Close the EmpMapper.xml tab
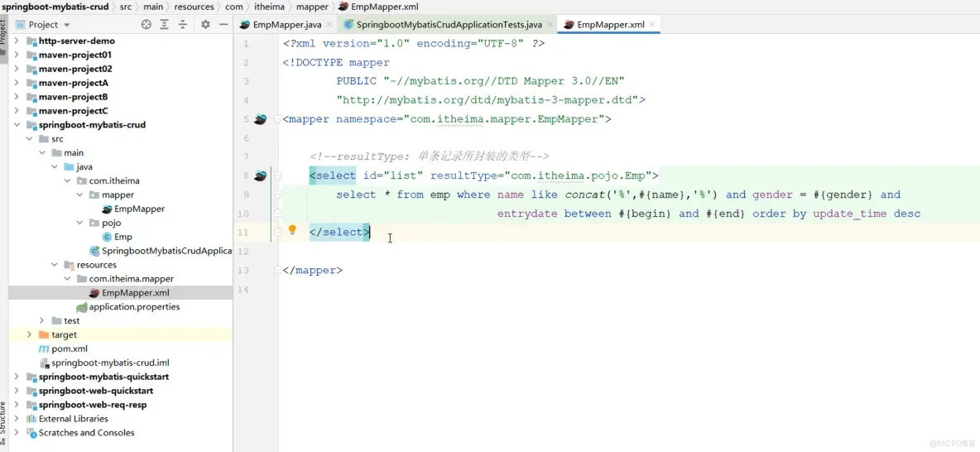980x452 pixels. [x=652, y=25]
